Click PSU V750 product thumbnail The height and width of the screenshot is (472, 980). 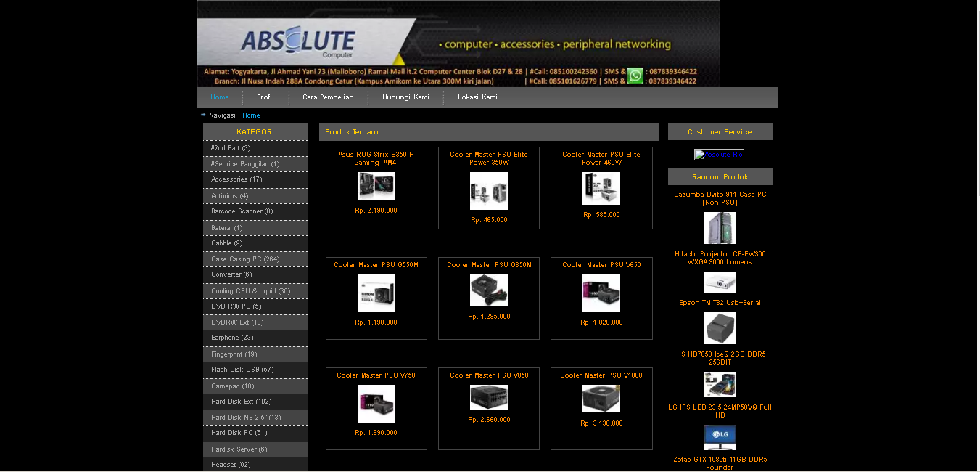tap(376, 404)
